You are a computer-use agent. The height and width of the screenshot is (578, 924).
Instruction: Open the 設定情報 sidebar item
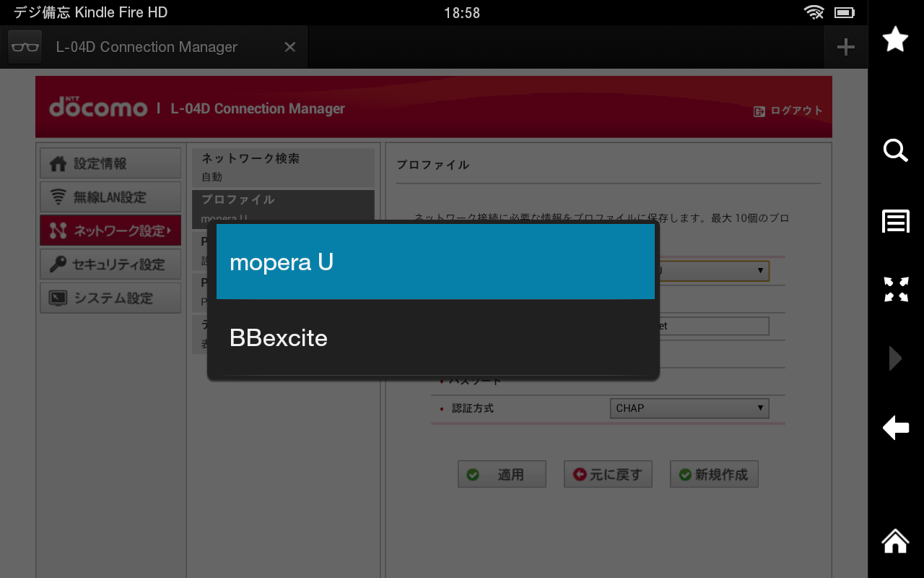110,163
